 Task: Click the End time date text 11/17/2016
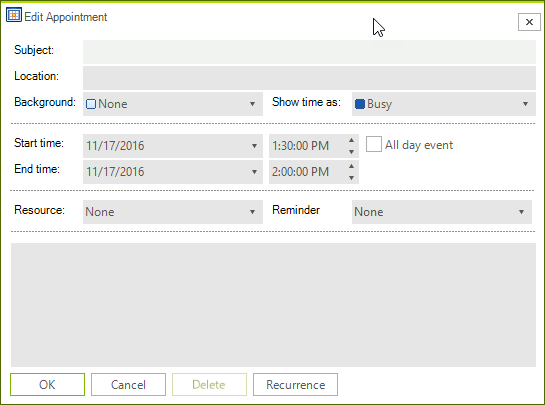point(115,172)
